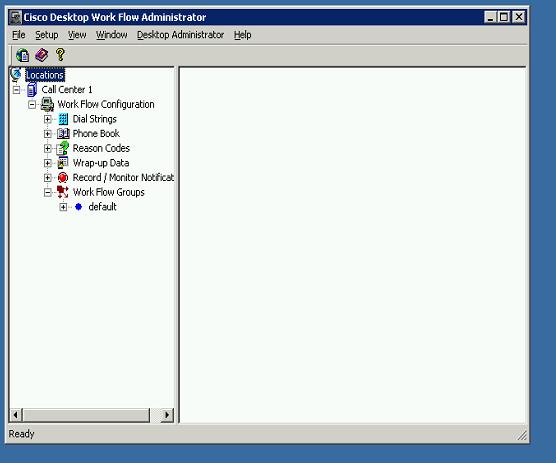
Task: Select the Work Flow Groups icon
Action: tap(63, 192)
